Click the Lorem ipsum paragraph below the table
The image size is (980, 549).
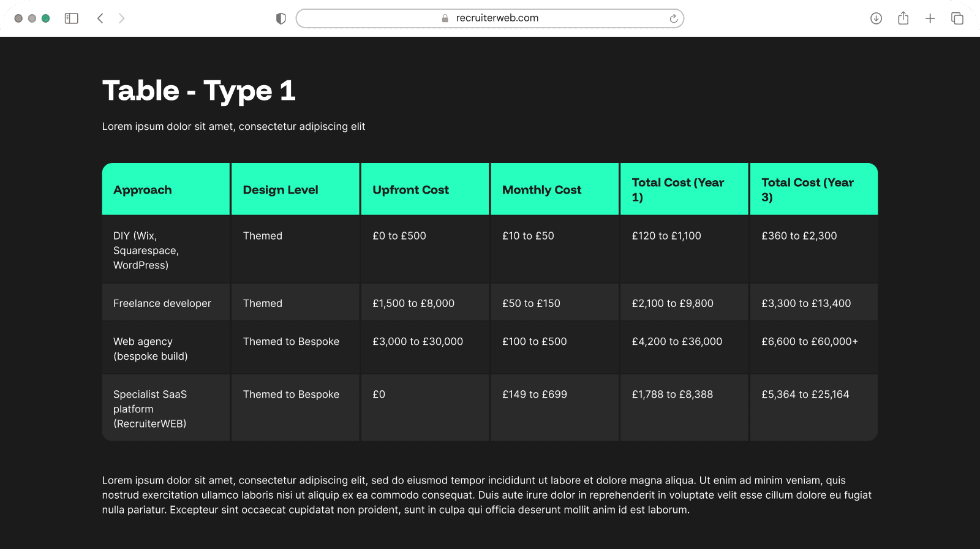(x=487, y=495)
